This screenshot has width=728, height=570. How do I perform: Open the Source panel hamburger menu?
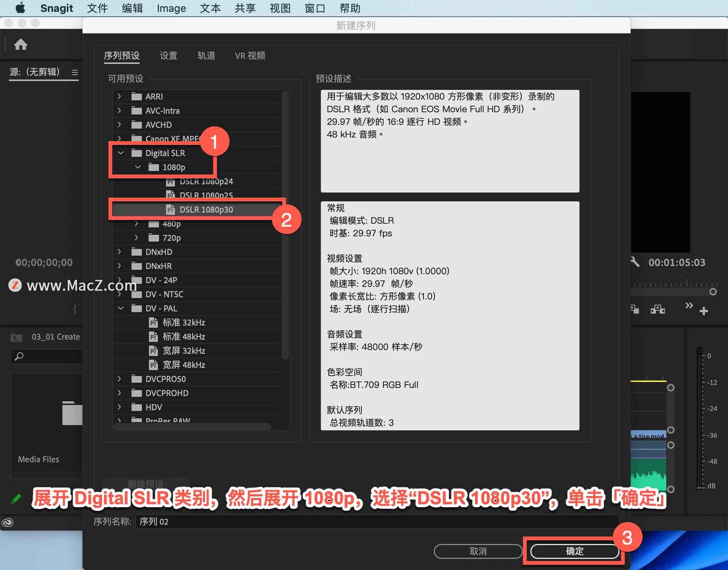point(75,72)
